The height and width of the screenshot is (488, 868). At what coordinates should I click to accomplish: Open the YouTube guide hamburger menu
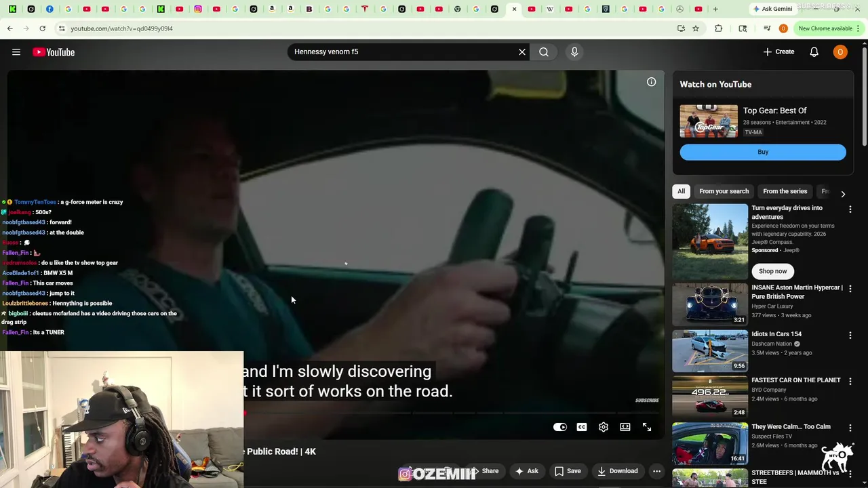tap(16, 52)
